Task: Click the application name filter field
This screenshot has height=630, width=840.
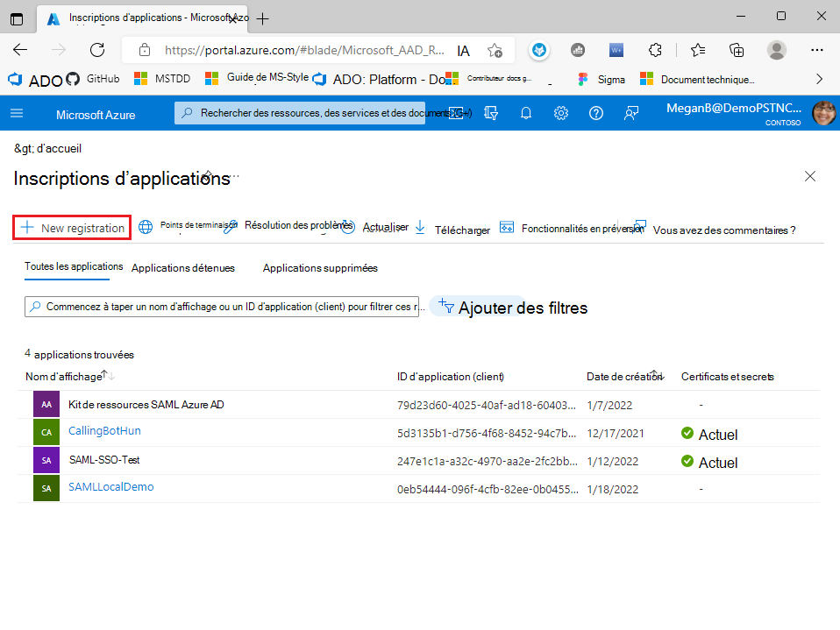Action: pos(222,307)
